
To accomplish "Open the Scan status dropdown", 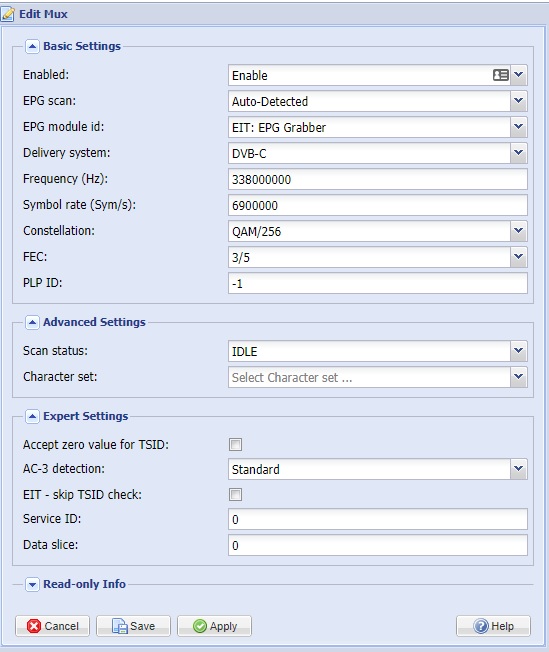I will coord(519,351).
